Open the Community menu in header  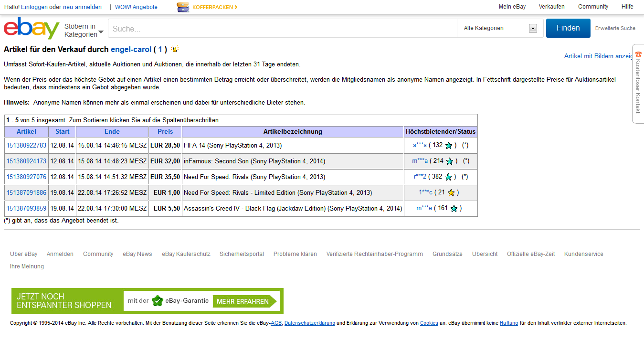tap(593, 7)
